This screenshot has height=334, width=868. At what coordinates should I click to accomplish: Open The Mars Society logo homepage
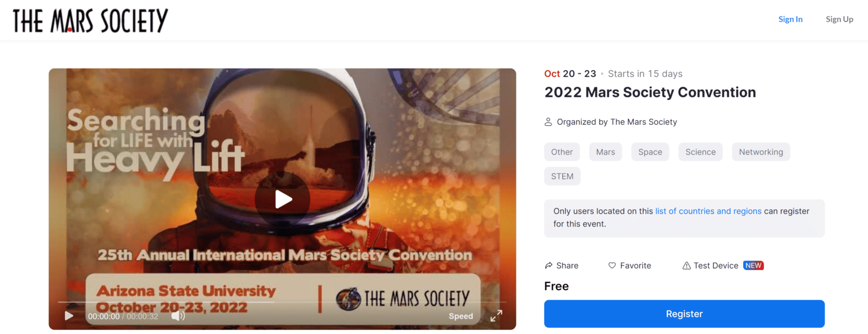pyautogui.click(x=90, y=20)
